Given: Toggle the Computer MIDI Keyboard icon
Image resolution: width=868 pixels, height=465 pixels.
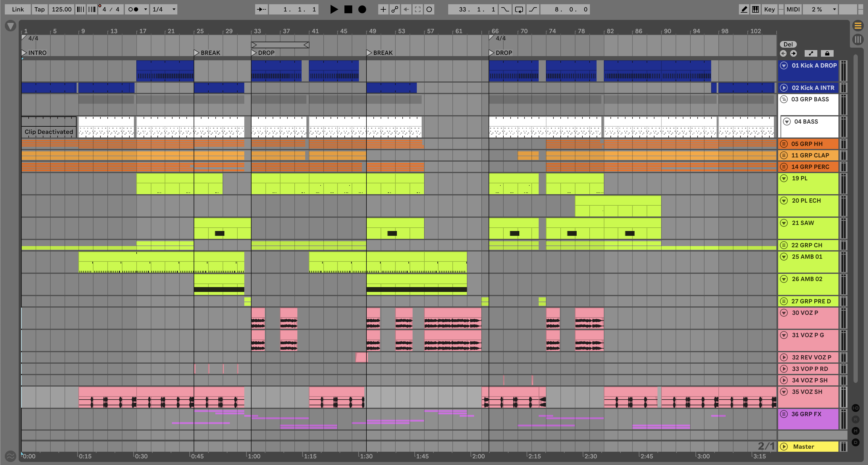Looking at the screenshot, I should pos(756,9).
